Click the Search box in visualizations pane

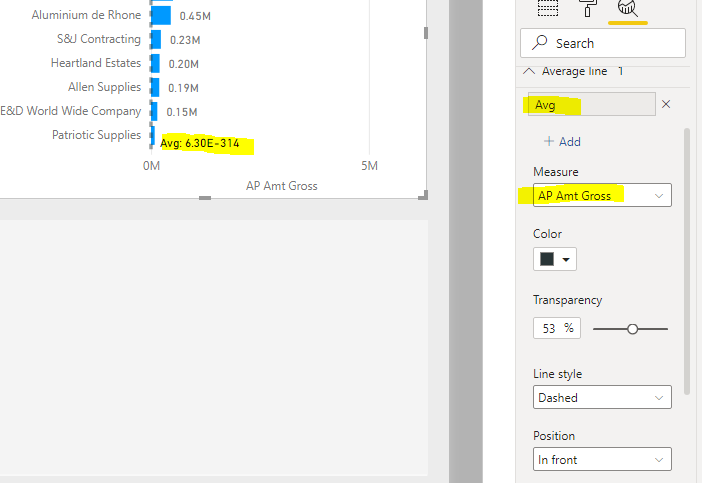point(603,43)
